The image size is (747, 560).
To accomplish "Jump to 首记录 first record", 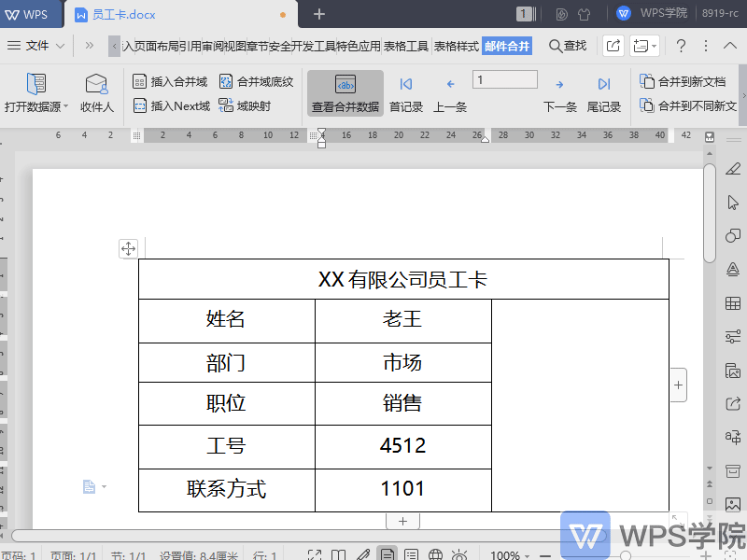I will click(x=406, y=95).
